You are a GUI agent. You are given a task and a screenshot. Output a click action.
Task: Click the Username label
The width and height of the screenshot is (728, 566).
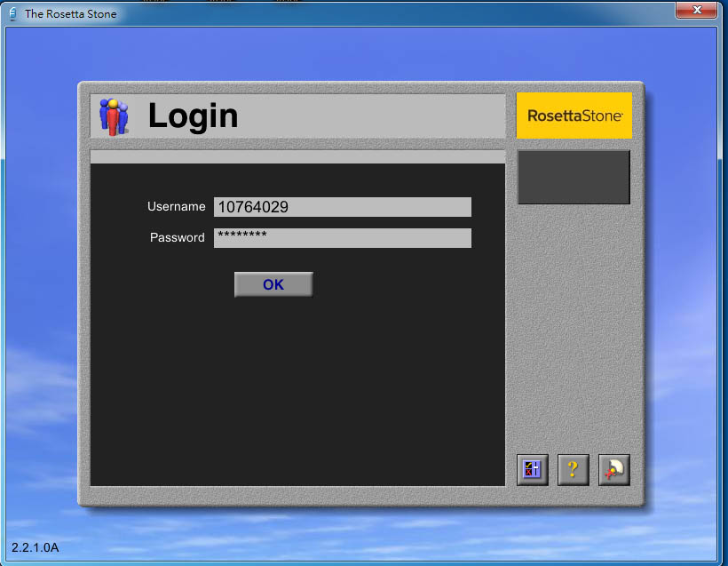[x=176, y=206]
